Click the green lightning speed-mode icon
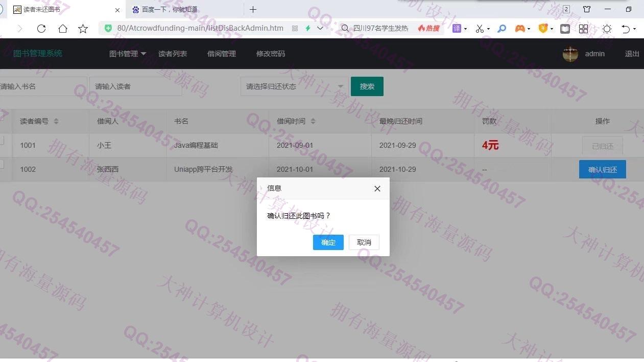 [308, 28]
